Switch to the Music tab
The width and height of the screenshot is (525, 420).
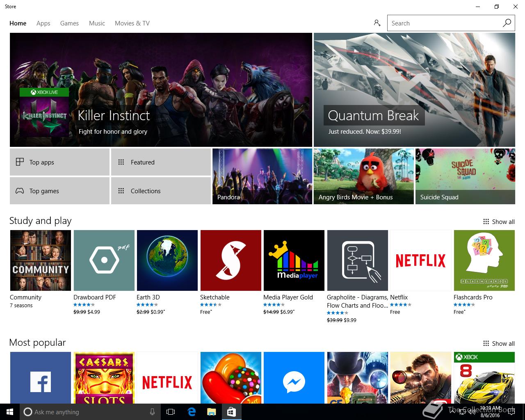click(97, 23)
